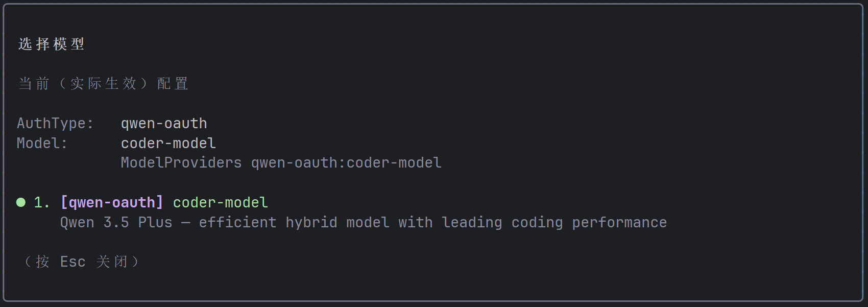The width and height of the screenshot is (868, 307).
Task: Click the ModelProviders text
Action: [x=181, y=162]
